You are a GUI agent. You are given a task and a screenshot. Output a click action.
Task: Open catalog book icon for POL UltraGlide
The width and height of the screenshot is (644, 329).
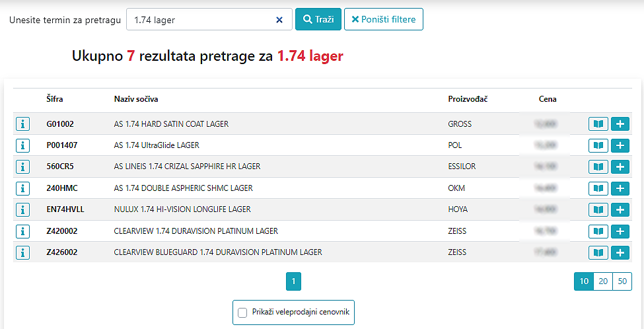pos(598,145)
